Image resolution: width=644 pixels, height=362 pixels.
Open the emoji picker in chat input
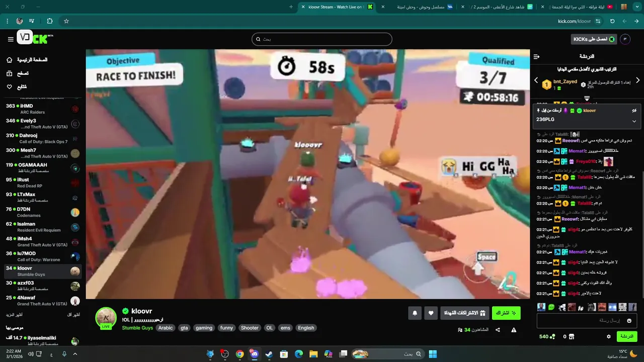tap(629, 321)
